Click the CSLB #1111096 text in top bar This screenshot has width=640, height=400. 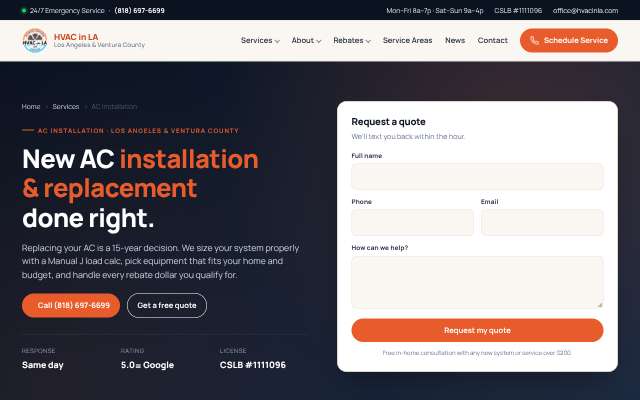coord(518,11)
